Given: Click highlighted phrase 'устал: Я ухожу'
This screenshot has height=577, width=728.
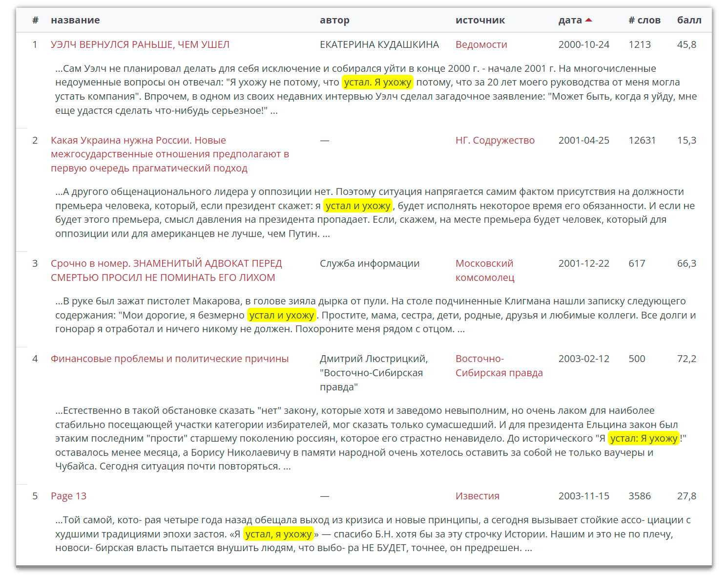Looking at the screenshot, I should (644, 438).
